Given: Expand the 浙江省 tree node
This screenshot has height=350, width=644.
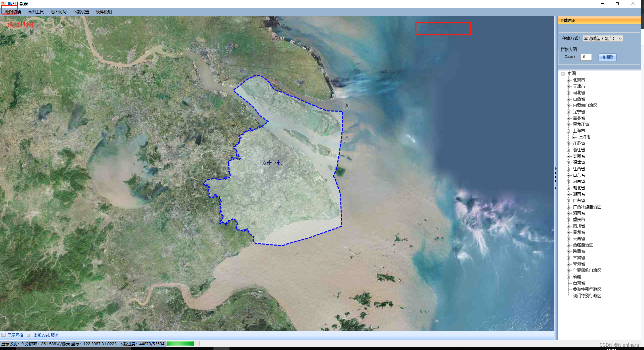Looking at the screenshot, I should (569, 150).
